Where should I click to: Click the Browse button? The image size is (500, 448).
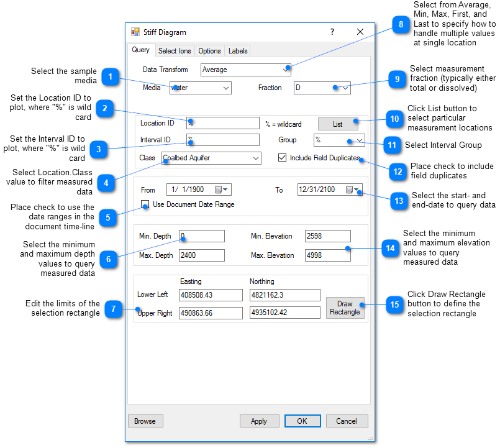[145, 421]
